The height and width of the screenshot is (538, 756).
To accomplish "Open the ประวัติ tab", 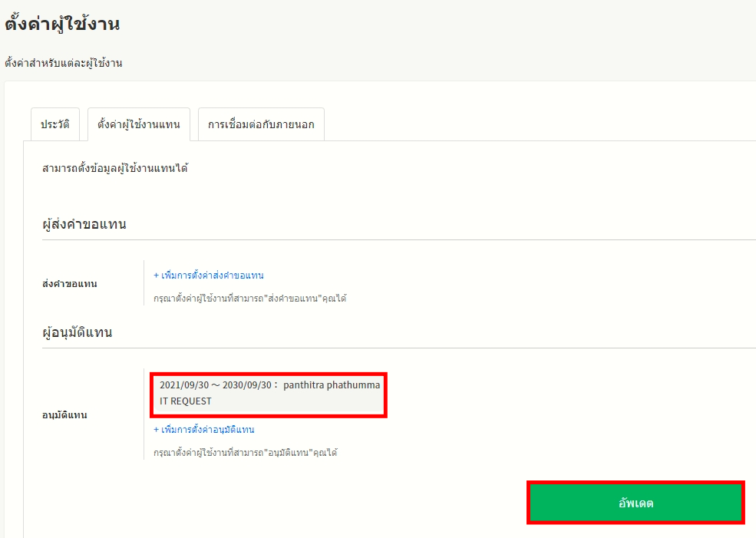I will point(55,124).
